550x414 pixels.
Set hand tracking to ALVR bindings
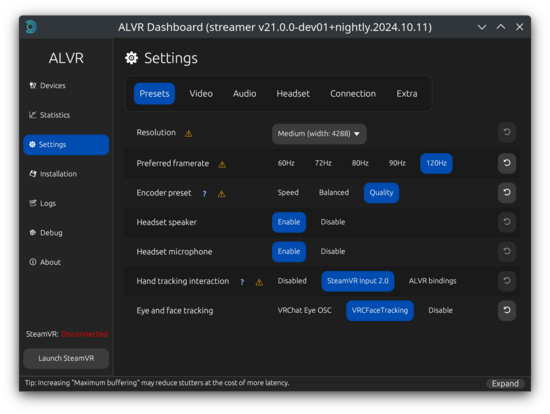pyautogui.click(x=432, y=281)
